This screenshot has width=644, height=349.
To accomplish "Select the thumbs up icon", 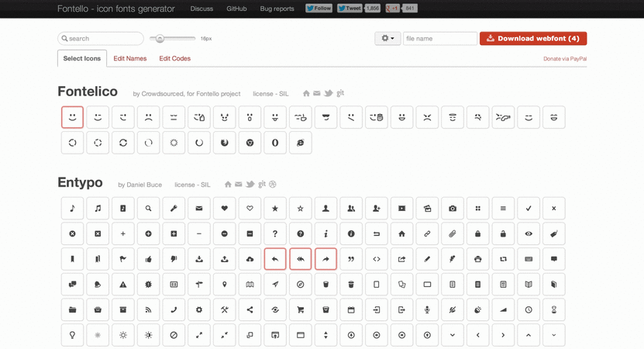I will [x=148, y=259].
